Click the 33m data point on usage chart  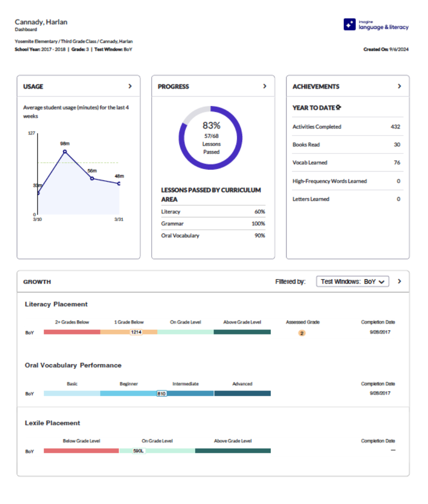point(38,193)
